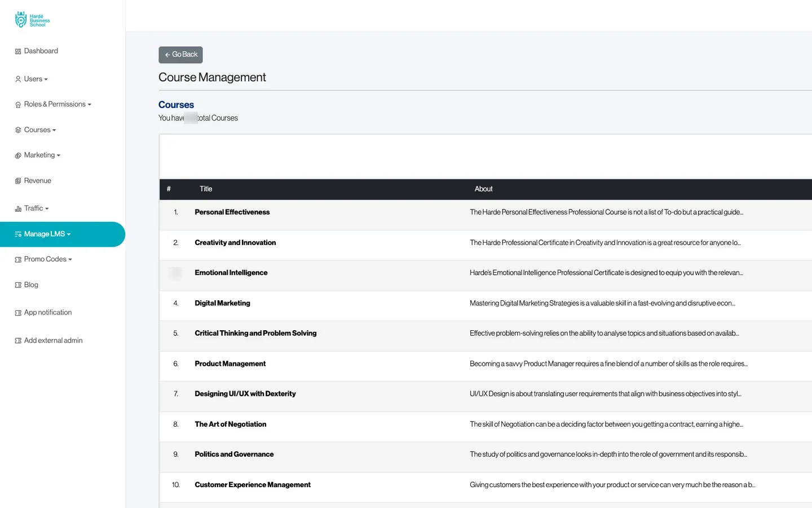Click the Dashboard grid icon

[18, 51]
